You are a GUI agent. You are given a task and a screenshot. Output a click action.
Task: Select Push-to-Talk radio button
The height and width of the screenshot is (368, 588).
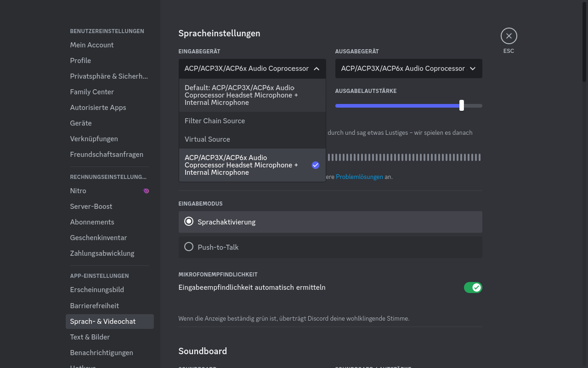point(189,247)
